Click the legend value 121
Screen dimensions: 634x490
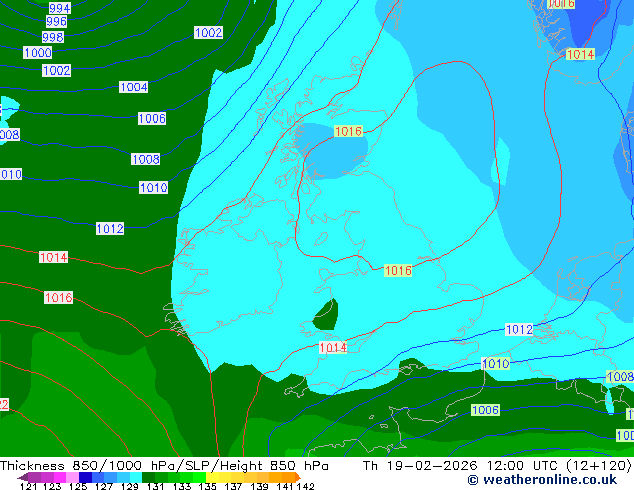28,486
